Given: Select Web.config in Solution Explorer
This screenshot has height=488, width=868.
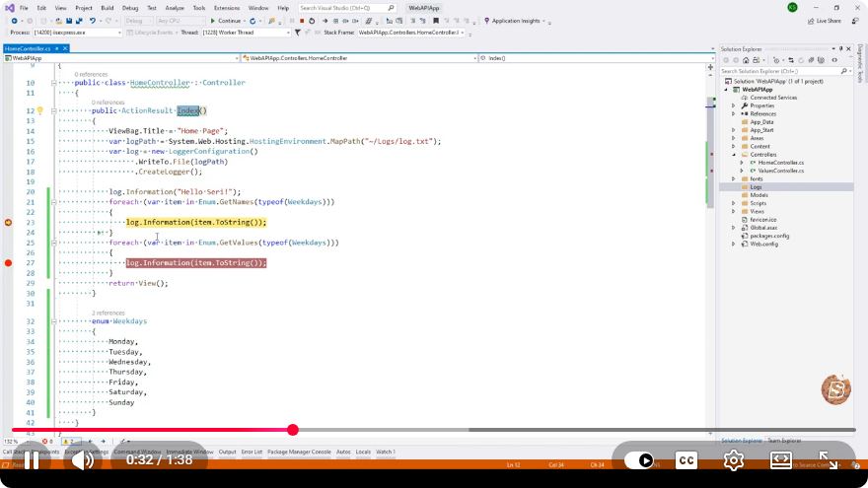Looking at the screenshot, I should point(763,244).
